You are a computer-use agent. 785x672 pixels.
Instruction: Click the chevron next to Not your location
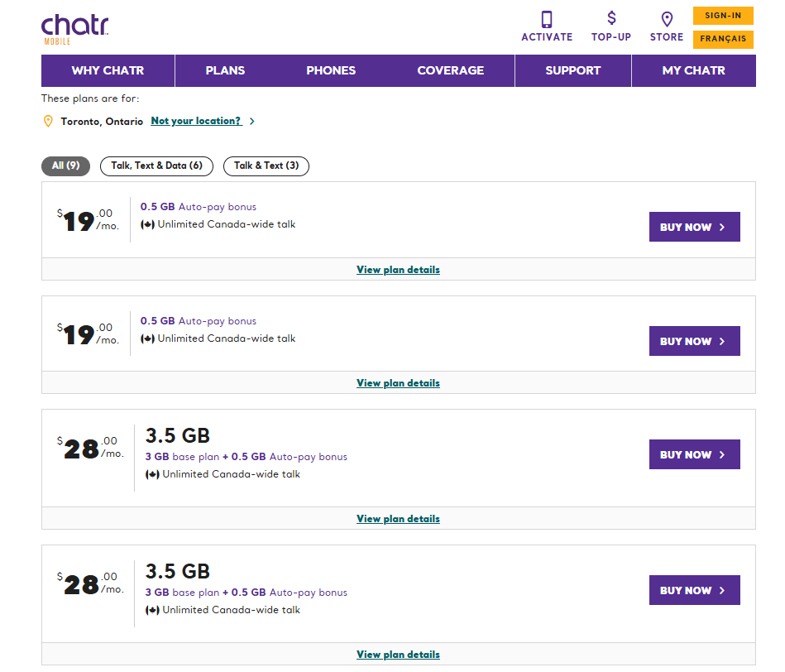pos(252,122)
